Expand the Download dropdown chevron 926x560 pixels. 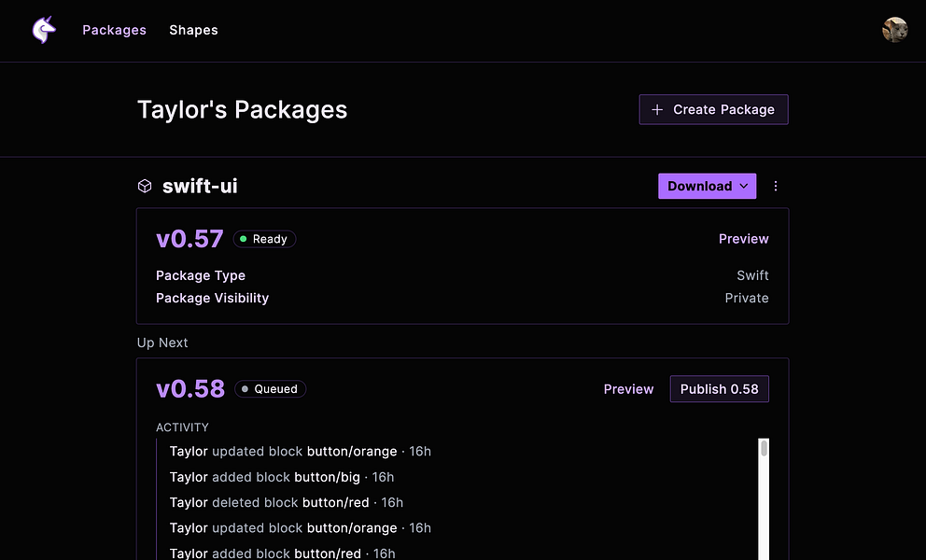tap(744, 187)
